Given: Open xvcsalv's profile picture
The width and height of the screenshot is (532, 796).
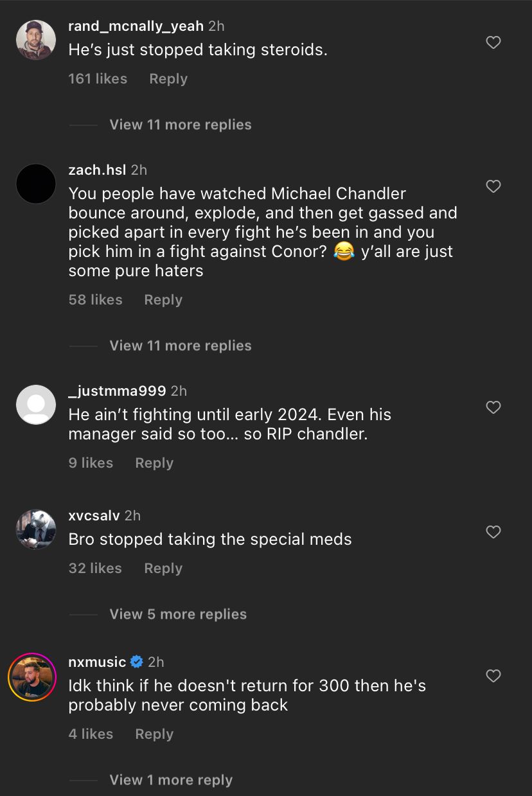Looking at the screenshot, I should [x=35, y=529].
